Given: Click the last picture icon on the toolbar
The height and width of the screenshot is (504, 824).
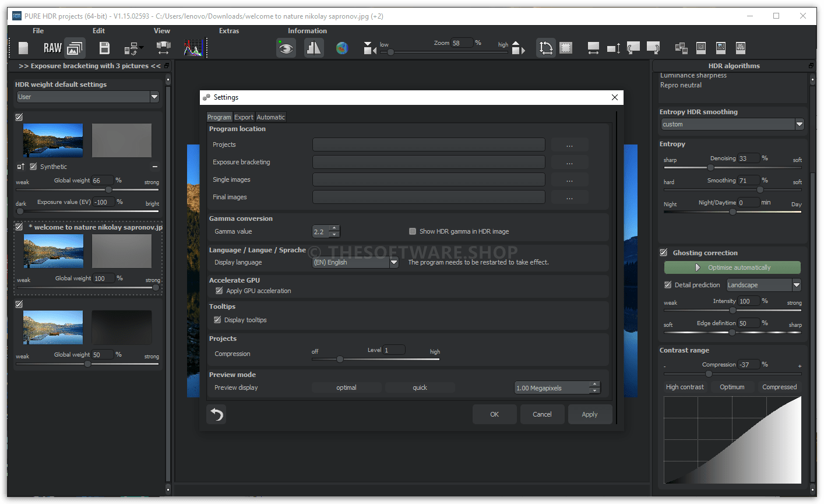Looking at the screenshot, I should [x=741, y=48].
